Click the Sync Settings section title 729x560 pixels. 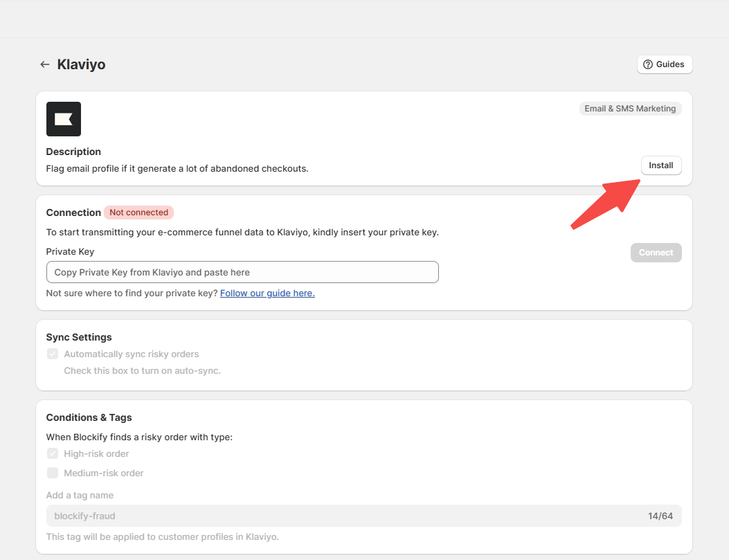point(78,337)
